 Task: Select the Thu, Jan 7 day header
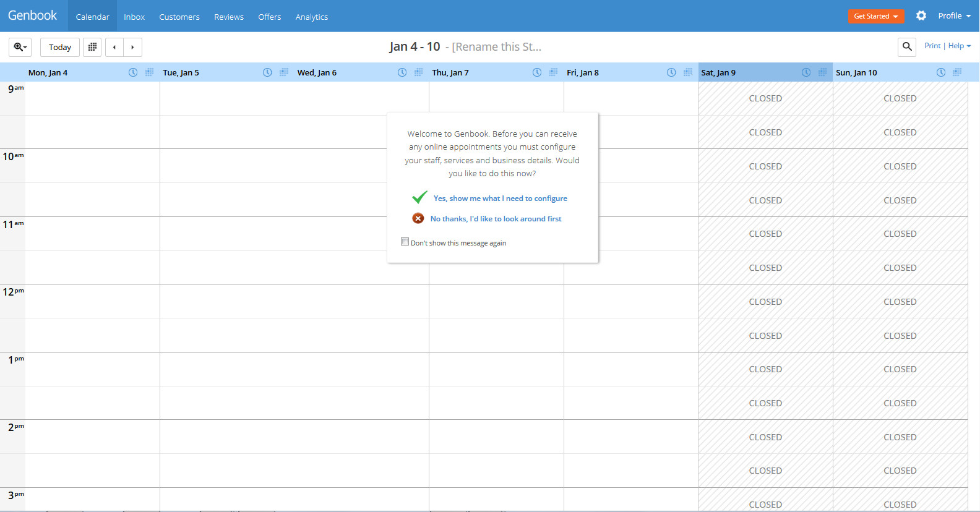tap(450, 72)
